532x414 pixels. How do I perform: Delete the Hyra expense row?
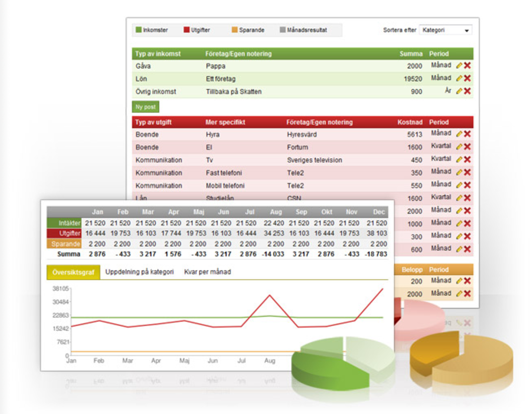click(468, 134)
